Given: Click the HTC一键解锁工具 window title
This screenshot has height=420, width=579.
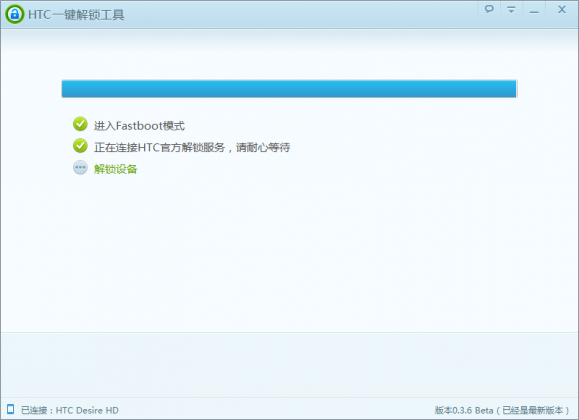Looking at the screenshot, I should (76, 15).
